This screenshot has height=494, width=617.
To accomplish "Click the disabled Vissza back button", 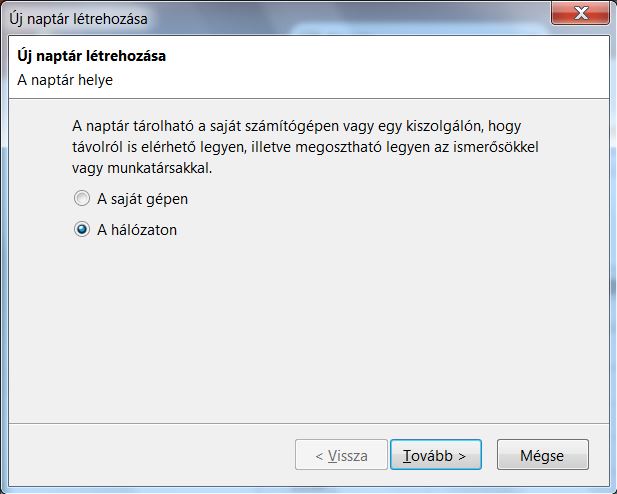I will pos(341,455).
